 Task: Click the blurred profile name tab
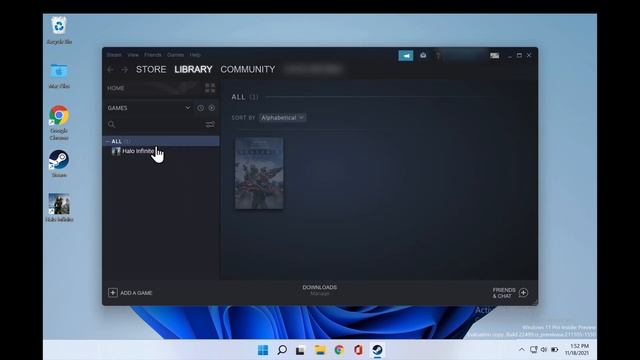(313, 69)
